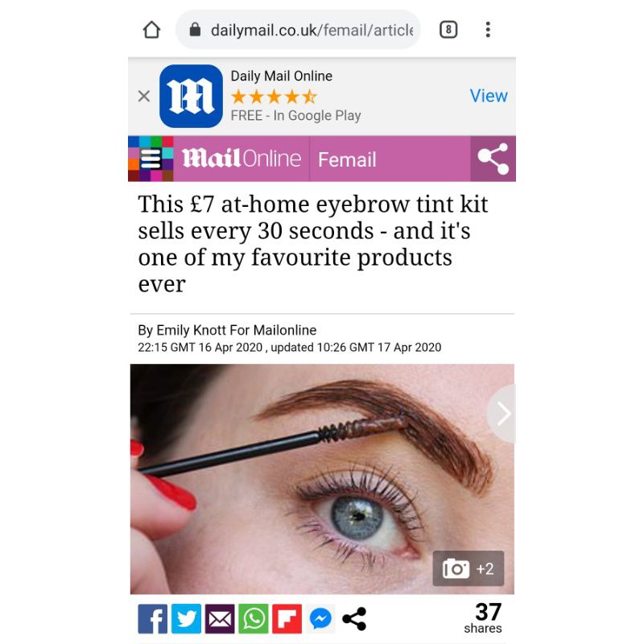Advance to next gallery image arrow
Screen dimensions: 644x644
502,414
